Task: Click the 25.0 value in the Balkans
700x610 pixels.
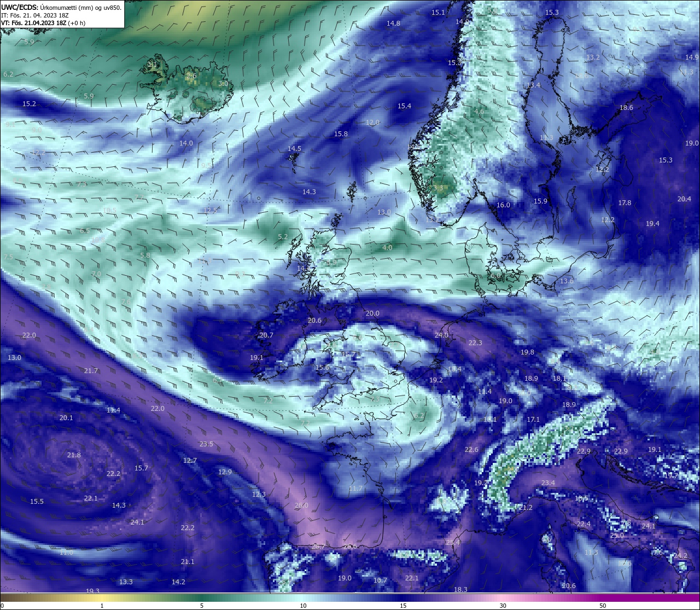Action: [617, 536]
